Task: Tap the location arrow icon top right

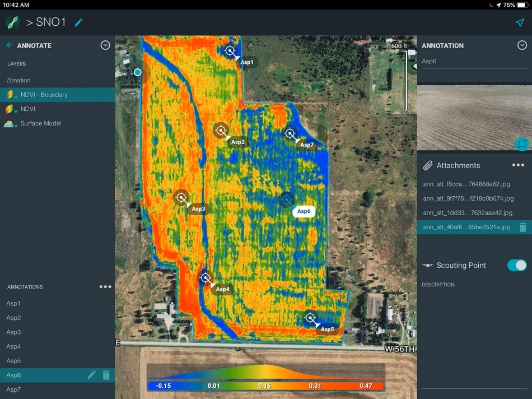Action: tap(520, 22)
